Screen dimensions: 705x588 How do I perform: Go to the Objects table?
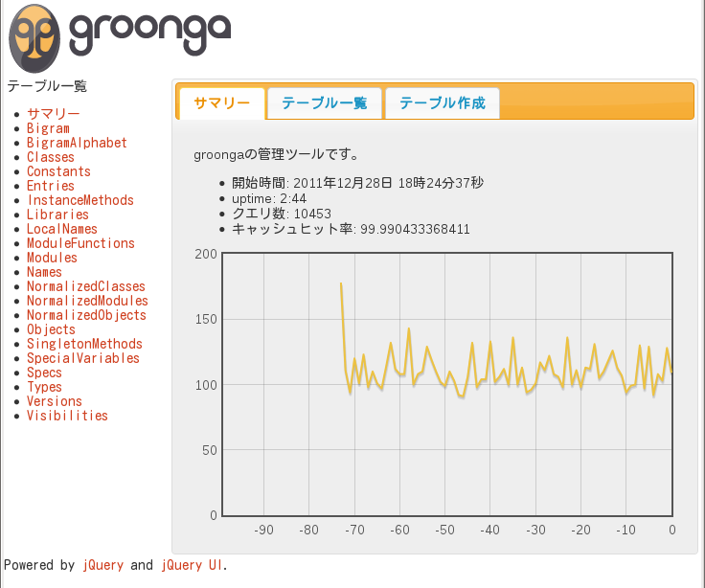pos(51,329)
